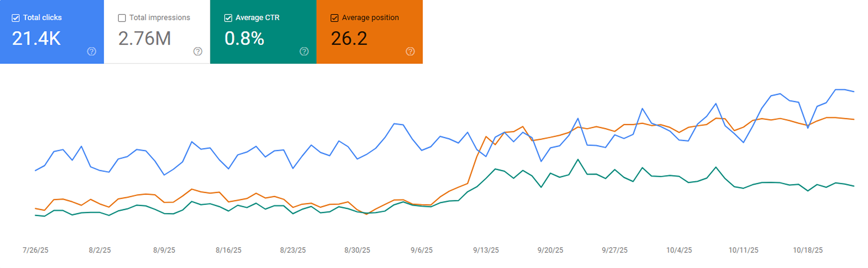The width and height of the screenshot is (868, 268).
Task: Click the Total impressions label text
Action: [160, 18]
